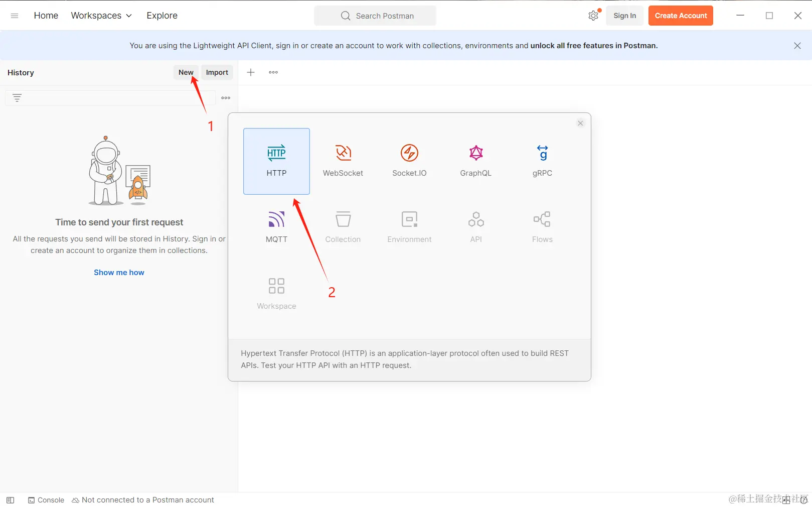
Task: Click the Search Postman field
Action: (x=375, y=16)
